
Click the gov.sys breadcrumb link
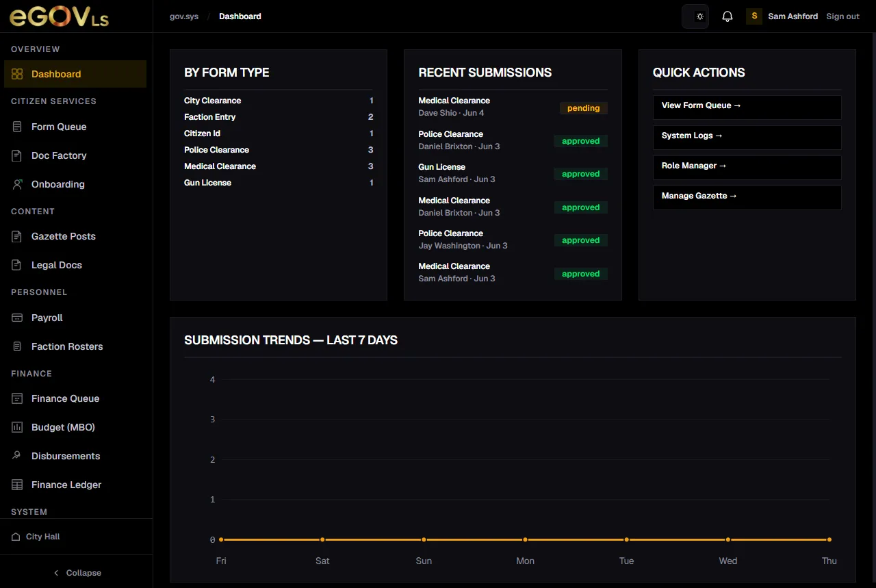click(x=184, y=16)
